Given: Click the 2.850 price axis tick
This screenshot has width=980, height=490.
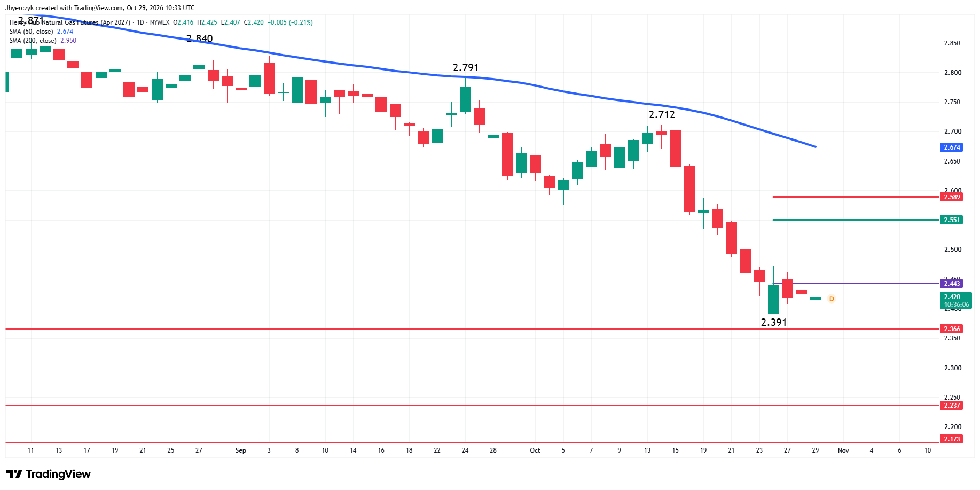Looking at the screenshot, I should pos(952,43).
